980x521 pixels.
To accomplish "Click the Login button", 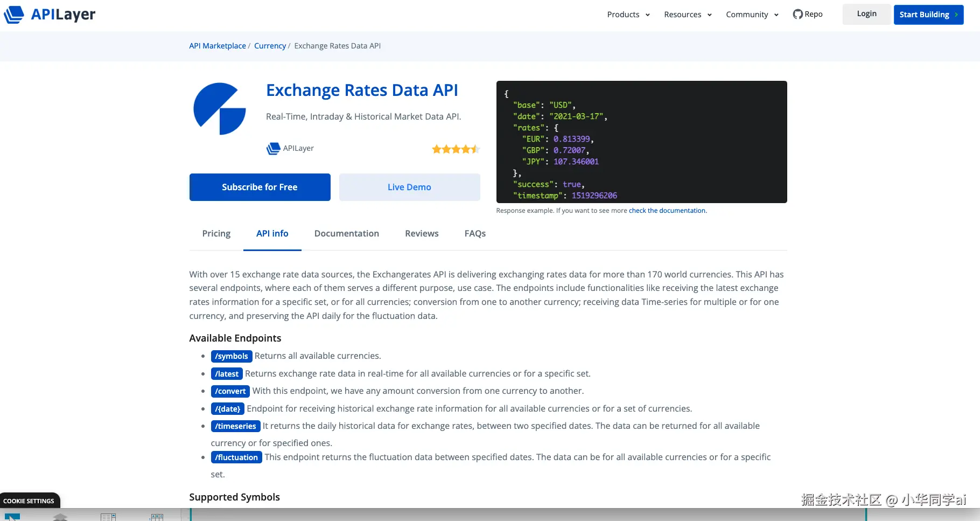I will [866, 14].
